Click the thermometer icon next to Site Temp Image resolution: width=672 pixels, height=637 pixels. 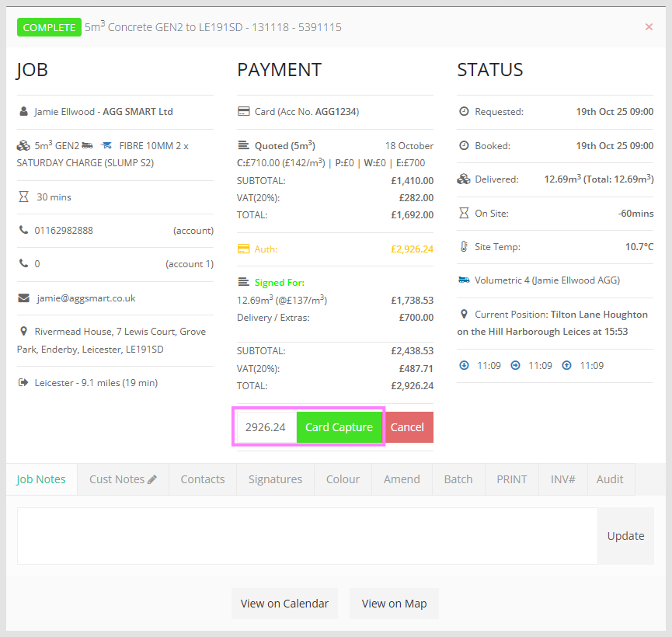click(x=464, y=246)
